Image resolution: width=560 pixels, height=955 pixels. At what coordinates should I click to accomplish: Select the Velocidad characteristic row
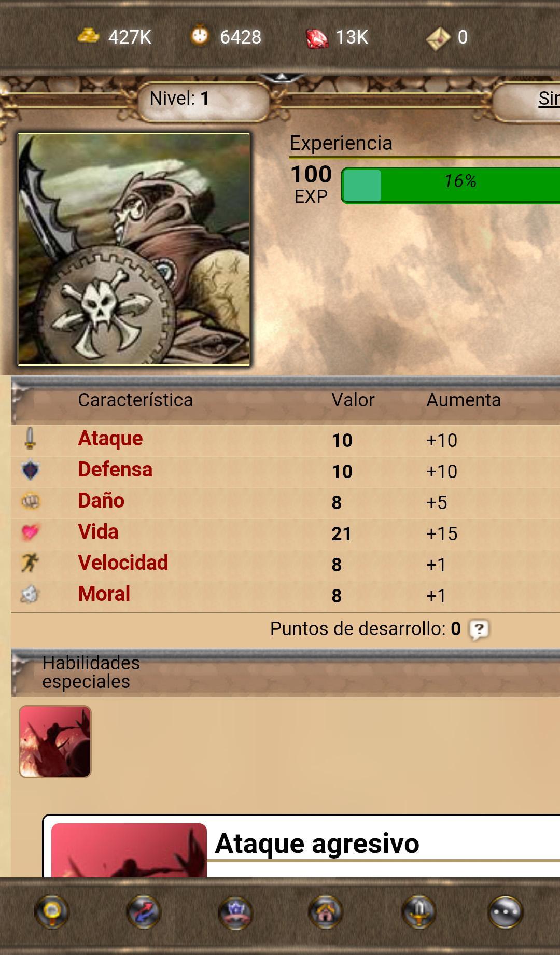285,564
